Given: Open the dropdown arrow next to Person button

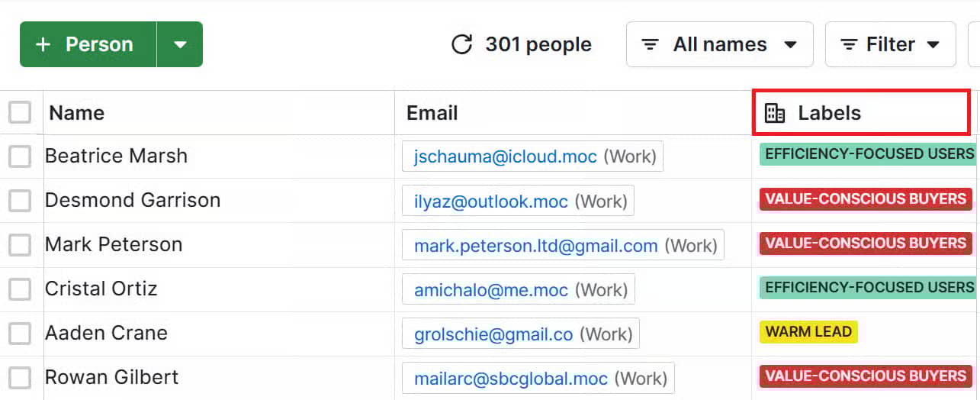Looking at the screenshot, I should point(180,44).
